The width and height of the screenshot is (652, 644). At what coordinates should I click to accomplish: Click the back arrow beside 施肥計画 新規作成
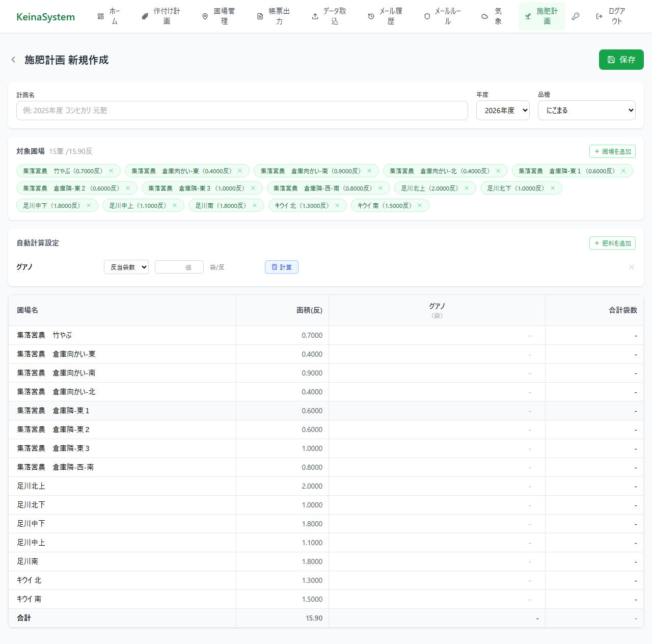click(x=13, y=60)
